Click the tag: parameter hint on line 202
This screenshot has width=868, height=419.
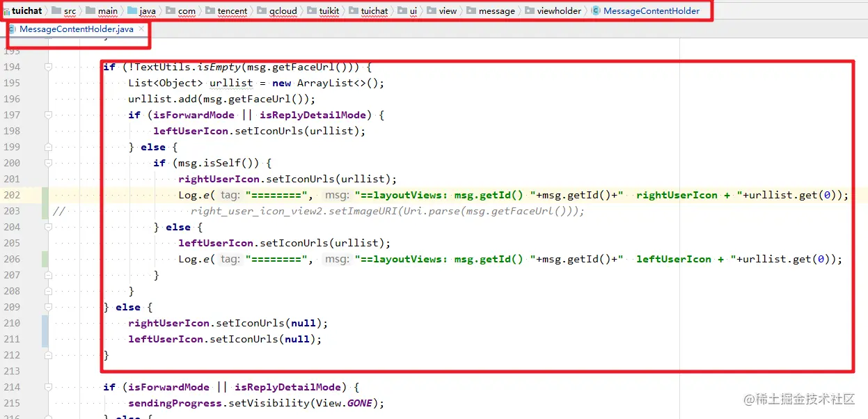pos(230,196)
